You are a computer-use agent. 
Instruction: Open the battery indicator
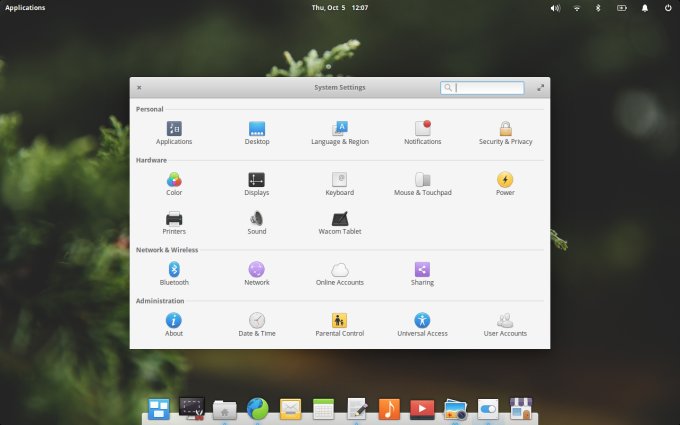click(x=622, y=8)
